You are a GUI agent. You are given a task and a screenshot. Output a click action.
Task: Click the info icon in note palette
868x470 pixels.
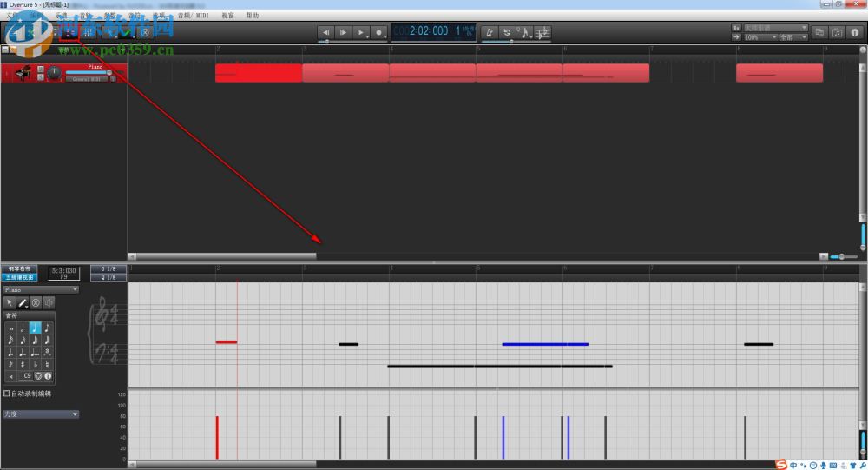[x=48, y=376]
